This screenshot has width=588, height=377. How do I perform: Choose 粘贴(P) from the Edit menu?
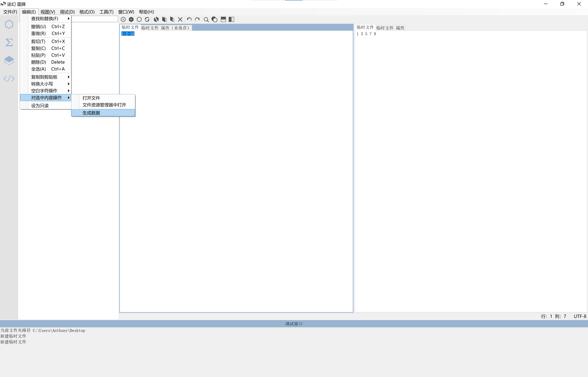pyautogui.click(x=46, y=55)
